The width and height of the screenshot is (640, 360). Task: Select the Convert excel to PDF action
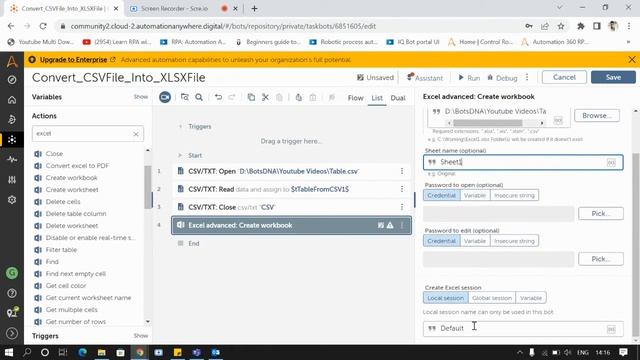[77, 166]
